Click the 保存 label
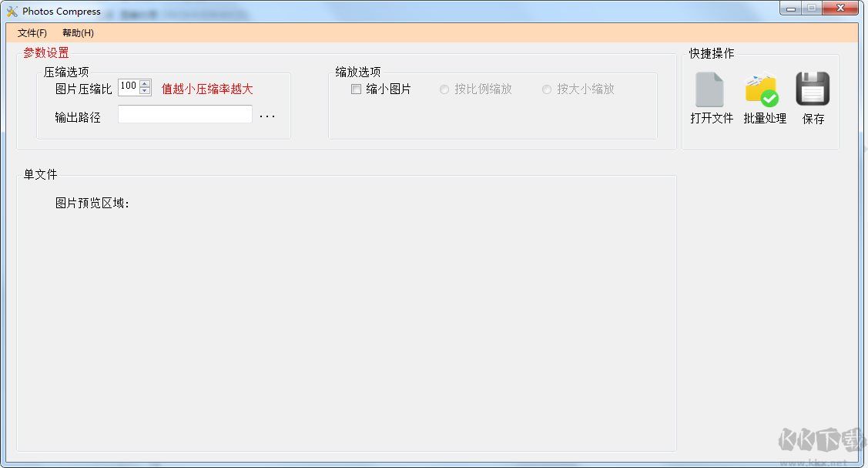868x468 pixels. click(x=813, y=119)
